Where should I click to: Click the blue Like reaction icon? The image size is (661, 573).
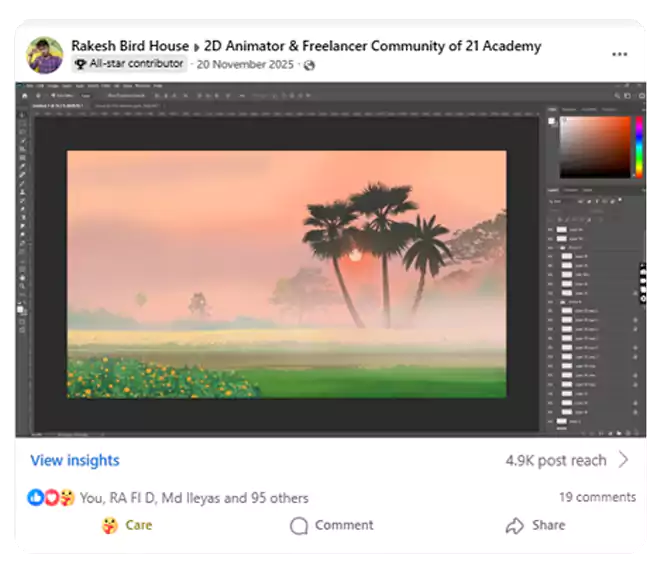point(35,497)
